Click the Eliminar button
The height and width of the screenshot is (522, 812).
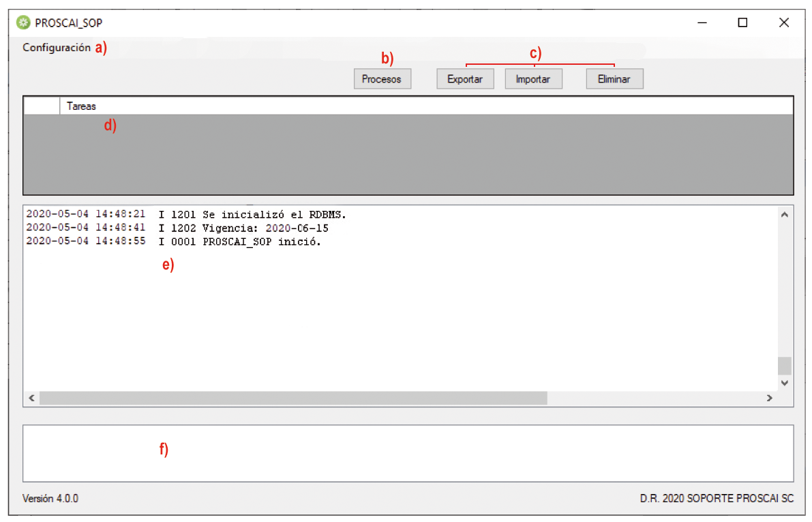615,79
